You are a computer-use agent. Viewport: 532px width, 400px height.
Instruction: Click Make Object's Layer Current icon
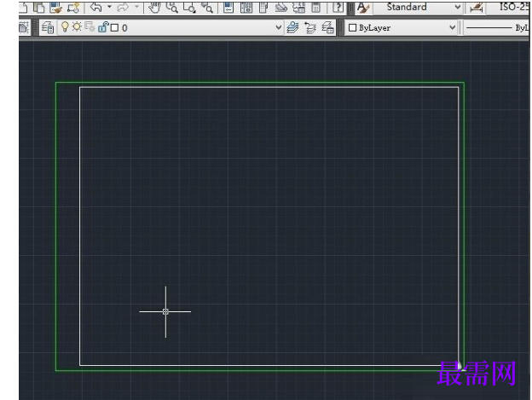coord(292,27)
